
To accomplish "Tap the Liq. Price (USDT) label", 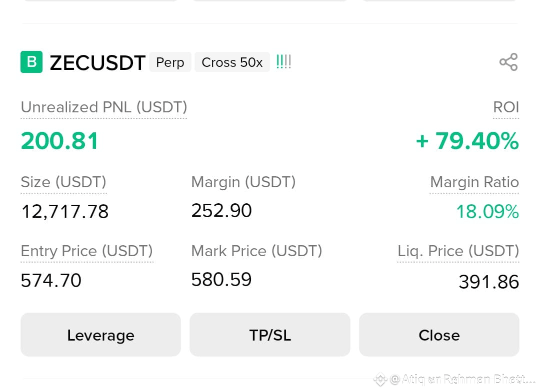I will [458, 251].
